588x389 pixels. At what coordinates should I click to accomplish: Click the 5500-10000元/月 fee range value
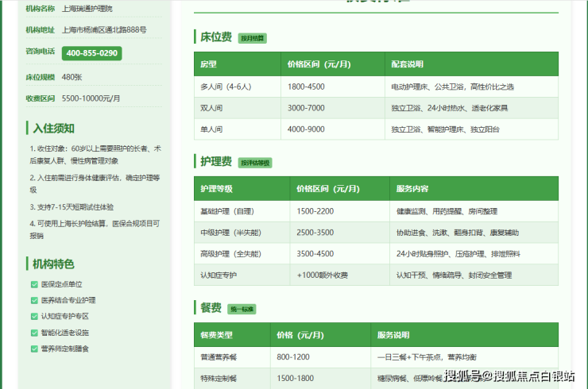(x=91, y=98)
